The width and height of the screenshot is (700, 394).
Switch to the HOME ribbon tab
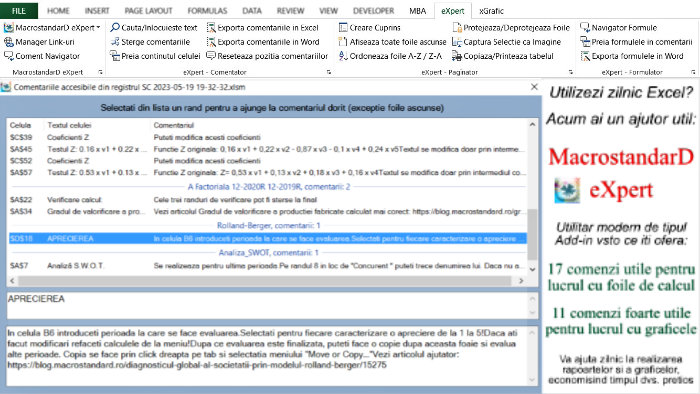pyautogui.click(x=58, y=11)
